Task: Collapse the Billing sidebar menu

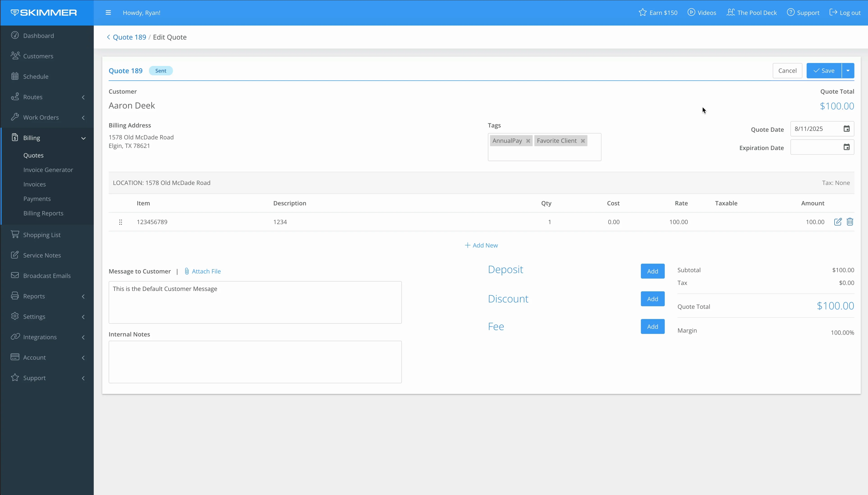Action: [47, 138]
